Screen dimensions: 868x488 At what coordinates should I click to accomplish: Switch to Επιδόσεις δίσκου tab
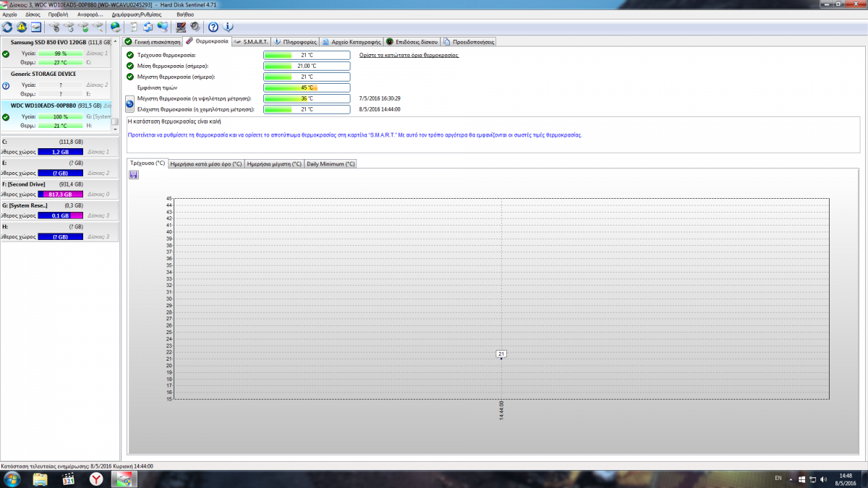point(413,42)
